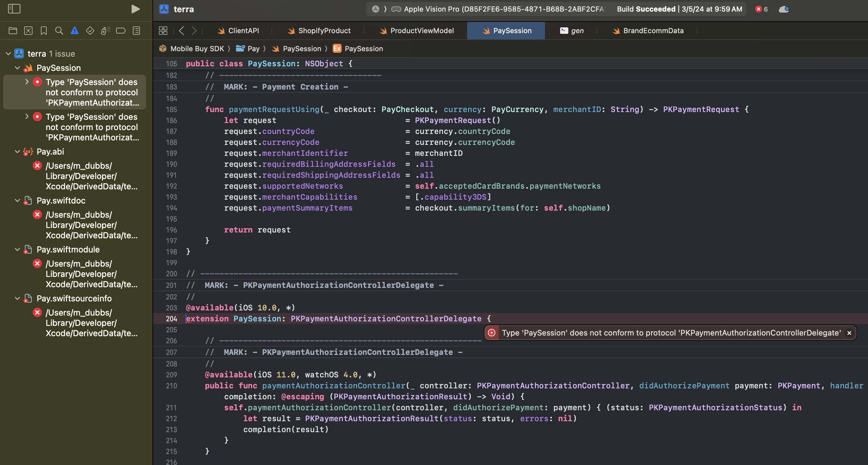This screenshot has width=868, height=465.
Task: Open the Debug navigator spray icon
Action: tap(106, 31)
